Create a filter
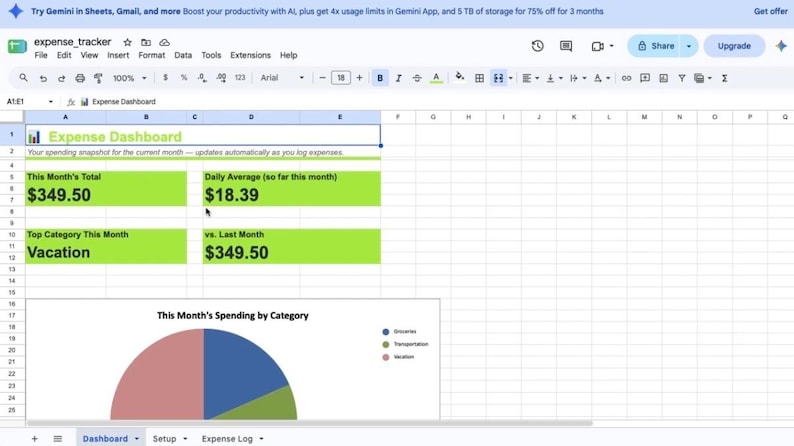Image resolution: width=794 pixels, height=446 pixels. pyautogui.click(x=682, y=78)
